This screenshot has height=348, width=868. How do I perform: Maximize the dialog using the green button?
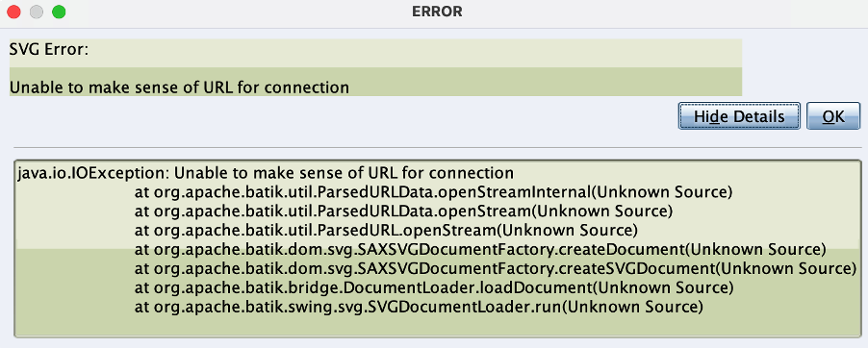tap(58, 12)
